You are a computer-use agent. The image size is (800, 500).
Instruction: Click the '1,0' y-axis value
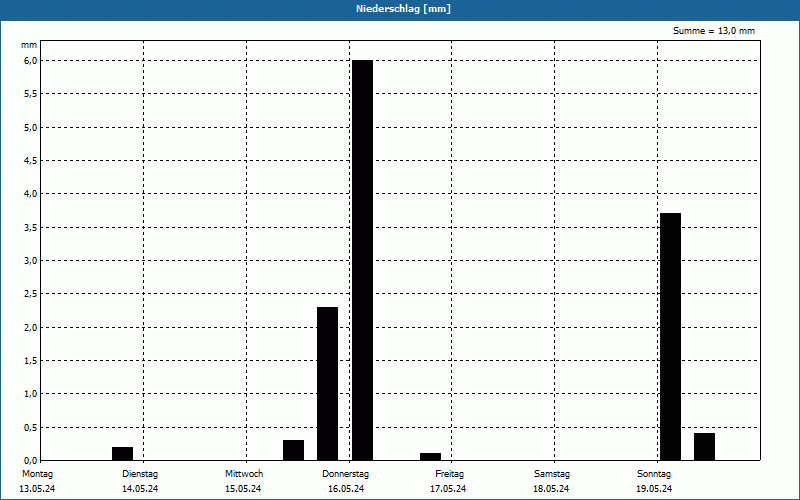click(31, 394)
